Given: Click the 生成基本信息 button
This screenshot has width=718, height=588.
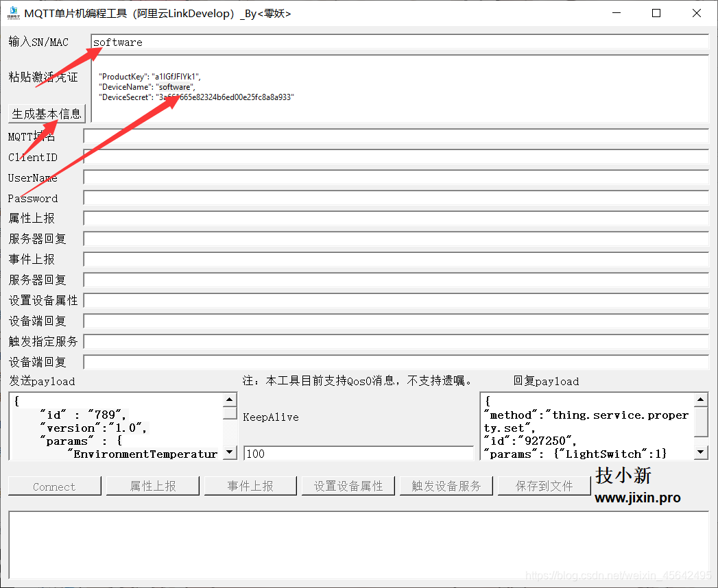Looking at the screenshot, I should (x=47, y=114).
